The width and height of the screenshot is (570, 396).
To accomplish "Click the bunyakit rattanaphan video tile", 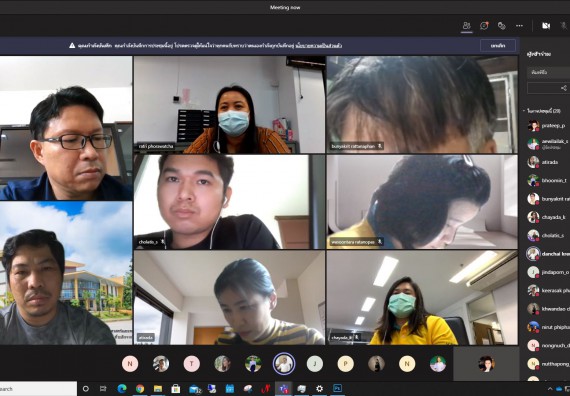I will (x=422, y=105).
